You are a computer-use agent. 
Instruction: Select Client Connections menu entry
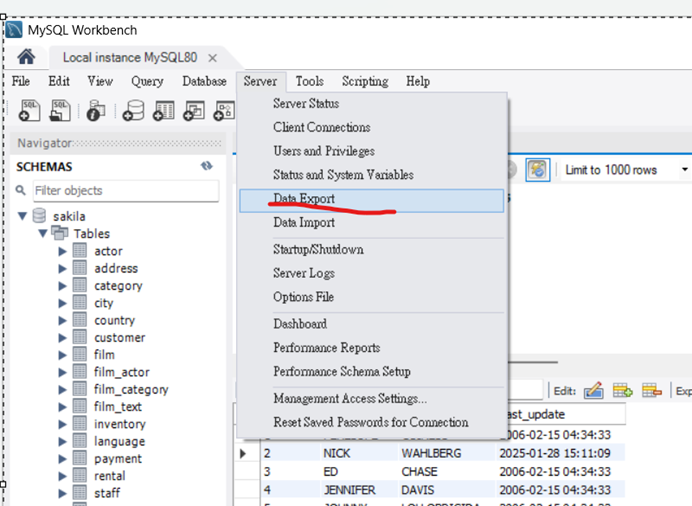(x=372, y=127)
